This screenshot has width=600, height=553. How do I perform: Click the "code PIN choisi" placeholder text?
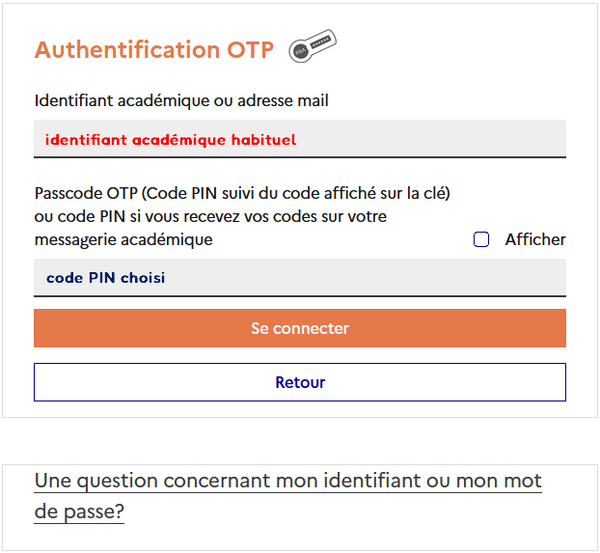click(106, 278)
